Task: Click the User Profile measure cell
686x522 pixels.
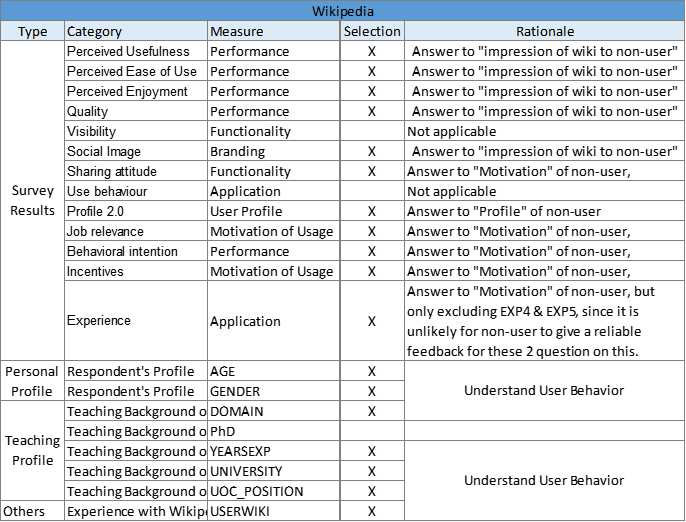Action: pyautogui.click(x=274, y=211)
